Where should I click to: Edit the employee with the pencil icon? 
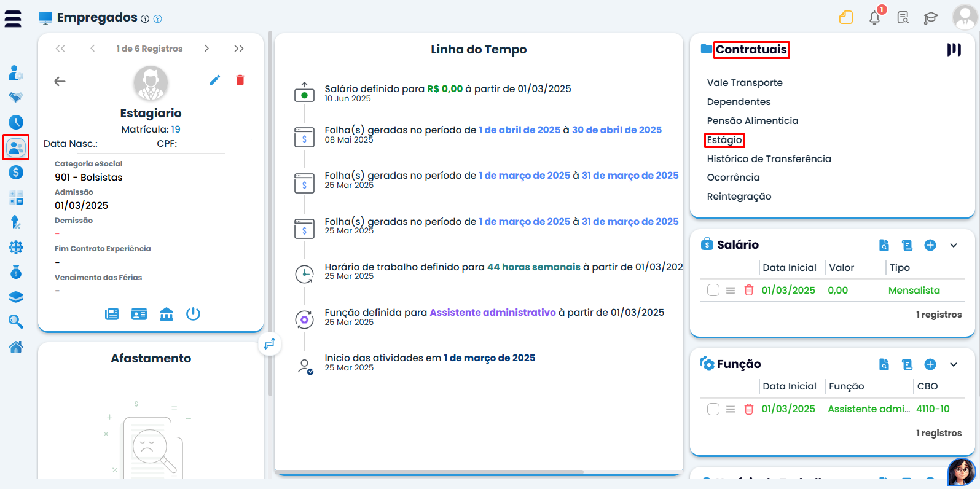pyautogui.click(x=215, y=80)
